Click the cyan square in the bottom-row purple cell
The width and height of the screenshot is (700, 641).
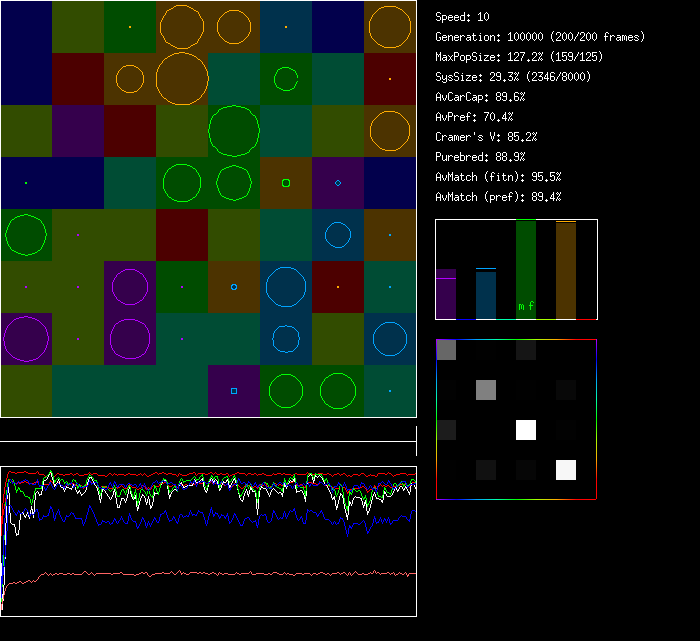pyautogui.click(x=234, y=391)
